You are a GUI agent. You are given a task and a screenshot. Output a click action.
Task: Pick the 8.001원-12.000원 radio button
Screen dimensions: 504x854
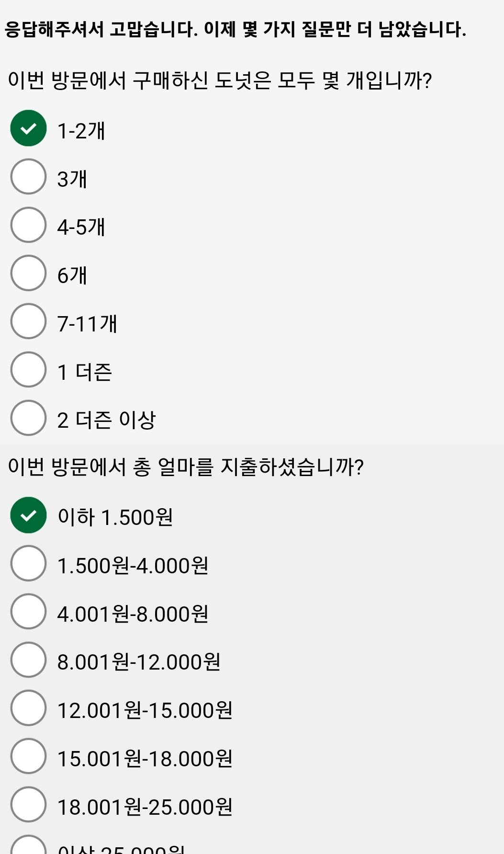click(x=28, y=660)
